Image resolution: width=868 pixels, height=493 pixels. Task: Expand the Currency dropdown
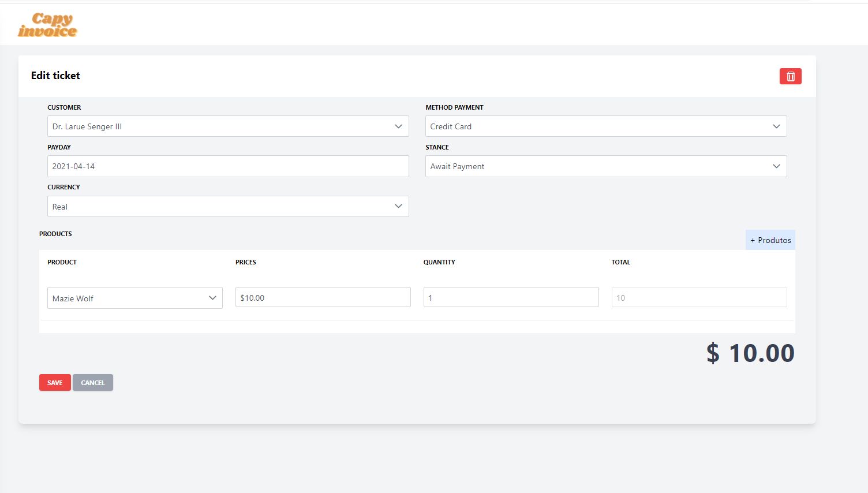[227, 207]
